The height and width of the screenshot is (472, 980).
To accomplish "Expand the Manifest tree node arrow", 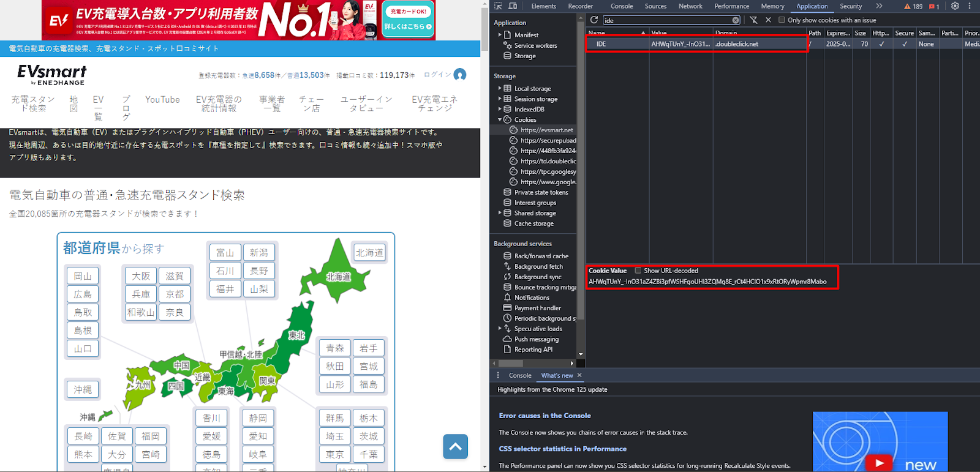I will pos(500,35).
